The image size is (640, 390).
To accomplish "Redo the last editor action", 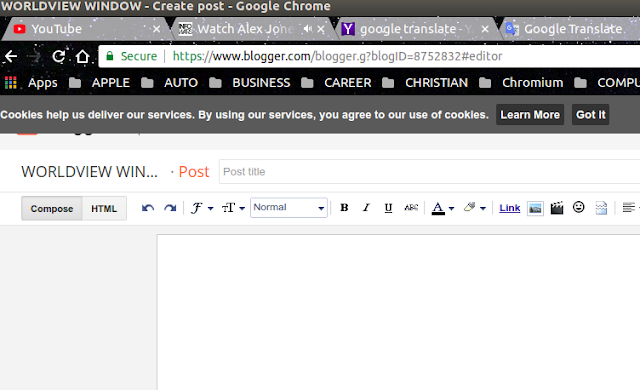I will tap(170, 208).
